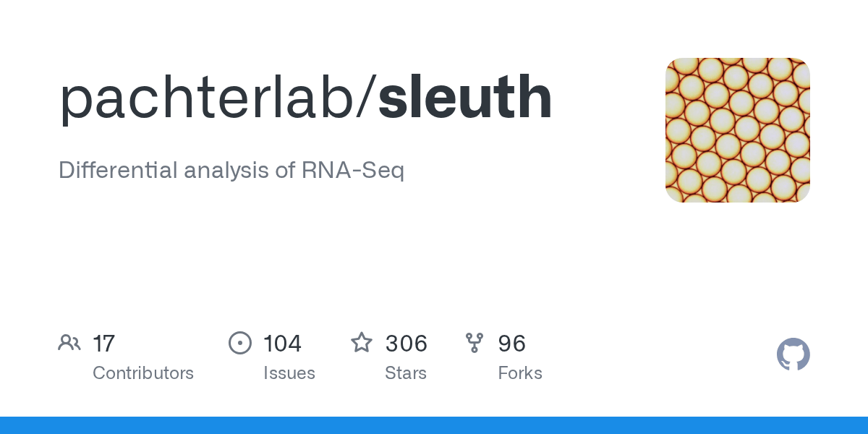
Task: Click the Stars star icon
Action: tap(362, 343)
